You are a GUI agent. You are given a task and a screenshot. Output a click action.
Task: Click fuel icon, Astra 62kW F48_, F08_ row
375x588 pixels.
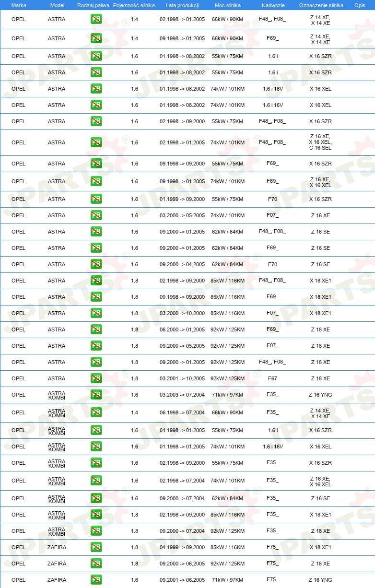tap(96, 232)
